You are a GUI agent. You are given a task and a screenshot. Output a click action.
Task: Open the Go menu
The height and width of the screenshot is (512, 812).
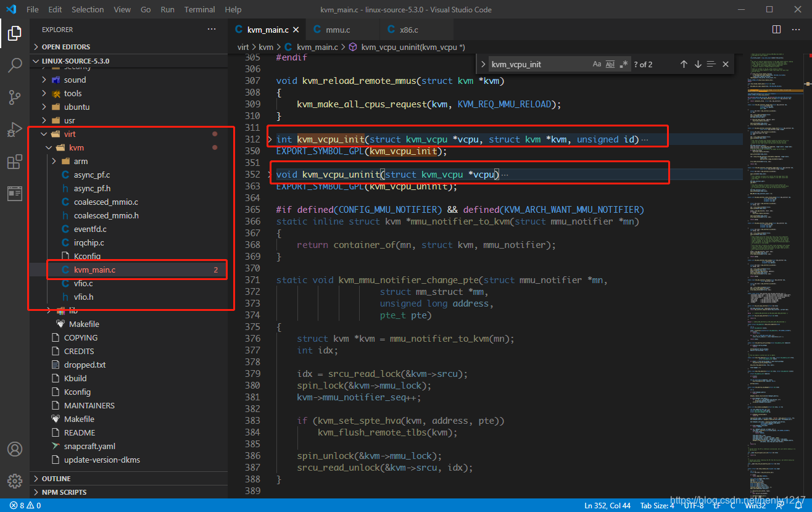[146, 9]
